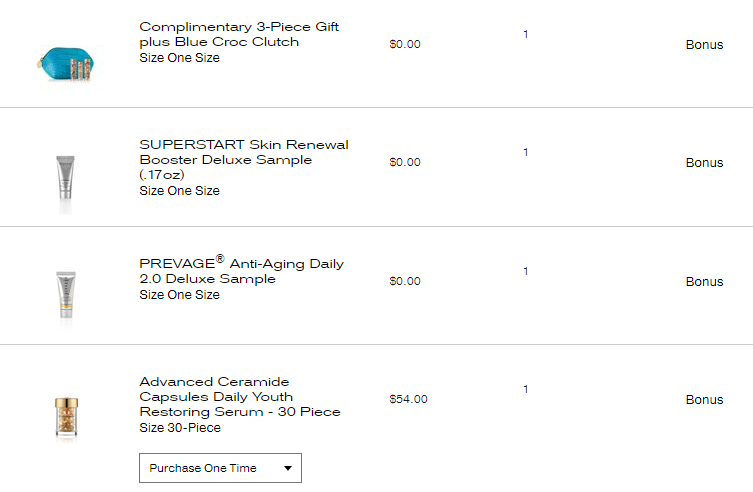
Task: Click the Bonus label for PREVAGE sample
Action: click(704, 282)
